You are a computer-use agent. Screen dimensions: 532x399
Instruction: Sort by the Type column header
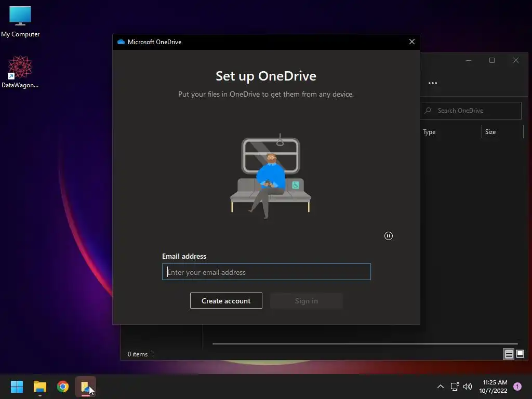click(429, 132)
